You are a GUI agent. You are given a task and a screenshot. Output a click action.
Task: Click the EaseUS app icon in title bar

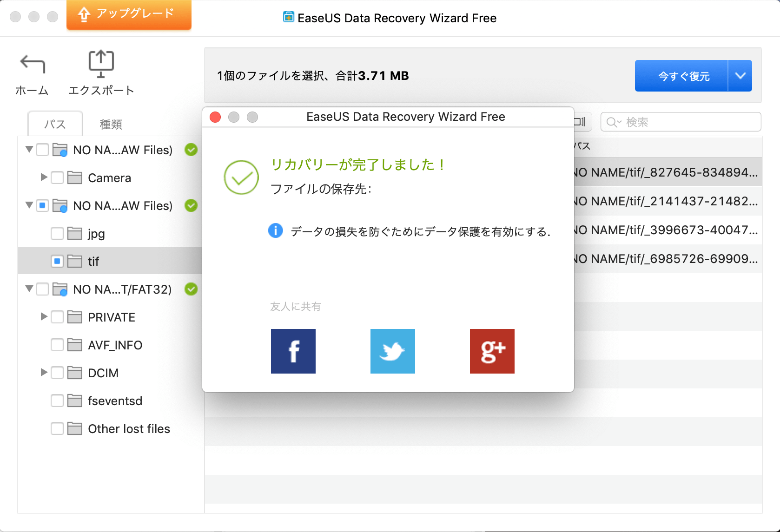289,17
